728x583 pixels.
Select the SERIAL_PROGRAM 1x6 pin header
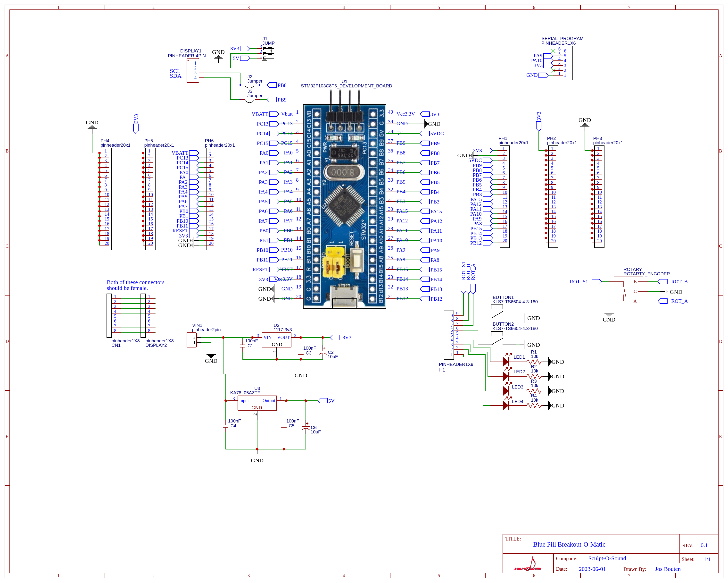tap(568, 63)
